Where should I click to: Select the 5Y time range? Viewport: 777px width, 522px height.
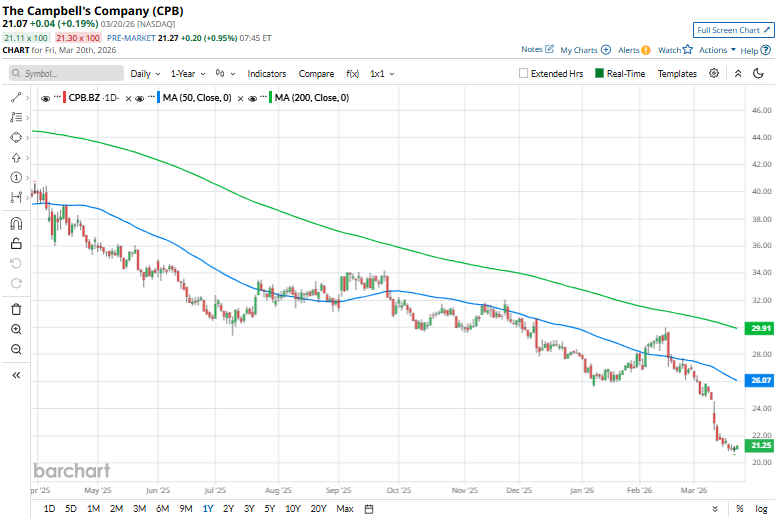point(270,509)
